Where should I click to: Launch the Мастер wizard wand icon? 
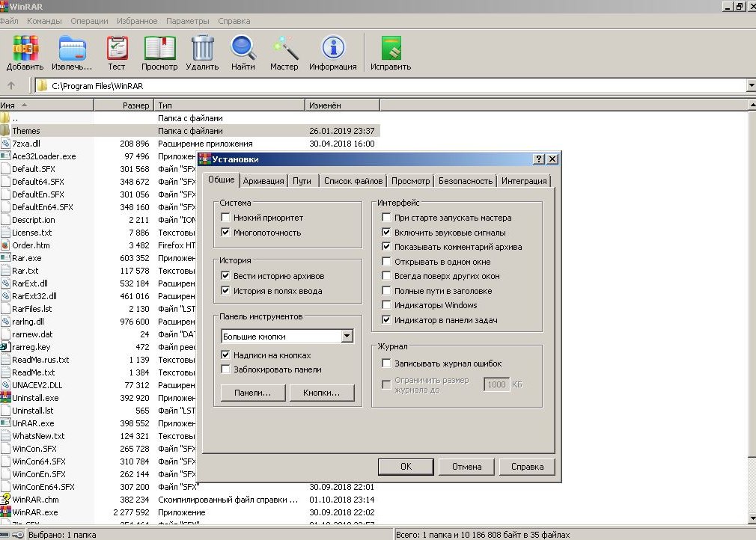284,48
